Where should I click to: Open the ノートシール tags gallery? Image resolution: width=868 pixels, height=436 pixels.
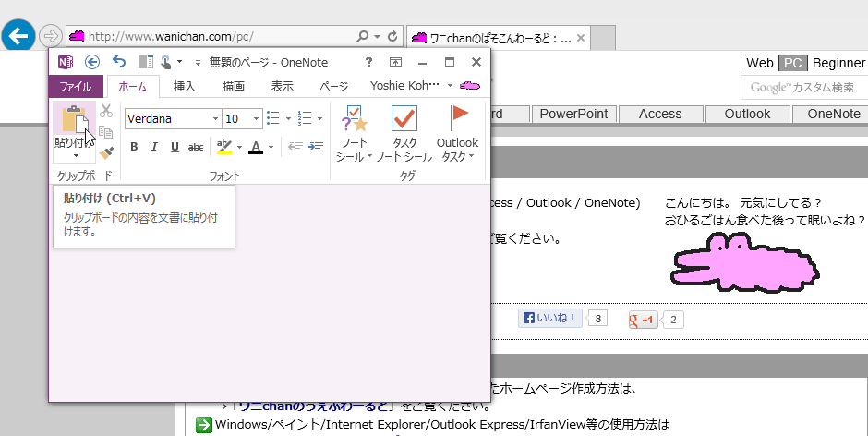pos(354,134)
